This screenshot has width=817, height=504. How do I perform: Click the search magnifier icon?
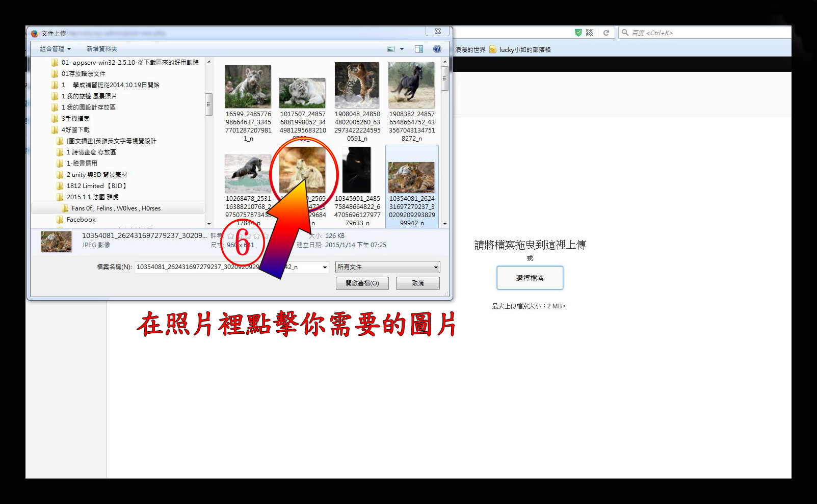tap(625, 33)
